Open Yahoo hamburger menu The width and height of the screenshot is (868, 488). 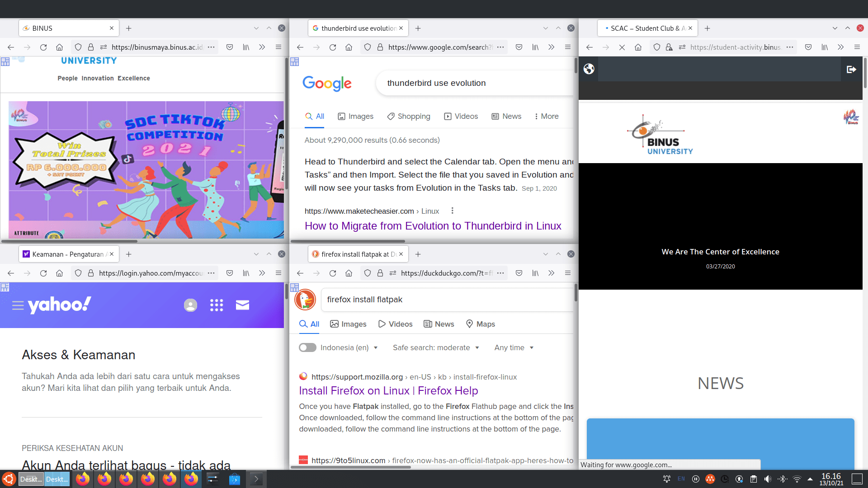click(18, 305)
